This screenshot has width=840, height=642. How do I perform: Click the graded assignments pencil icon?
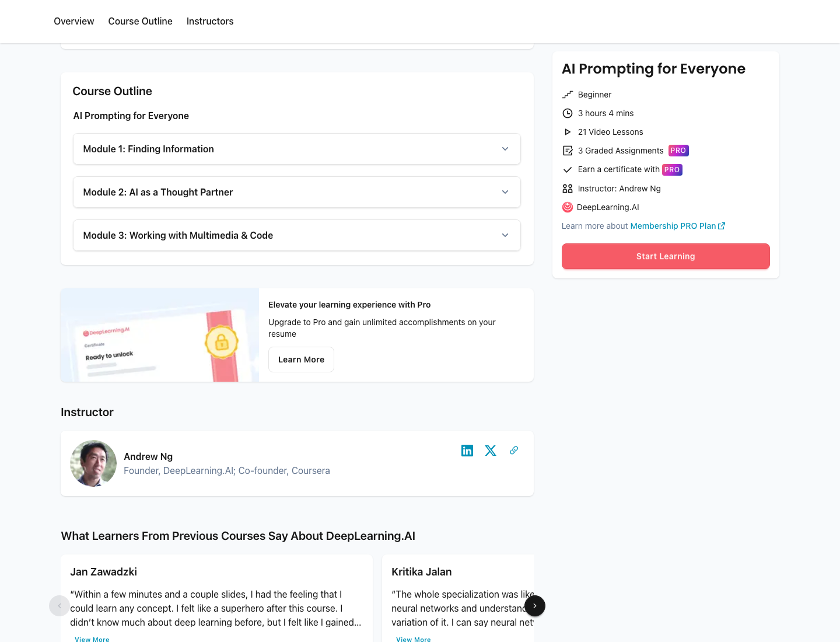[568, 151]
